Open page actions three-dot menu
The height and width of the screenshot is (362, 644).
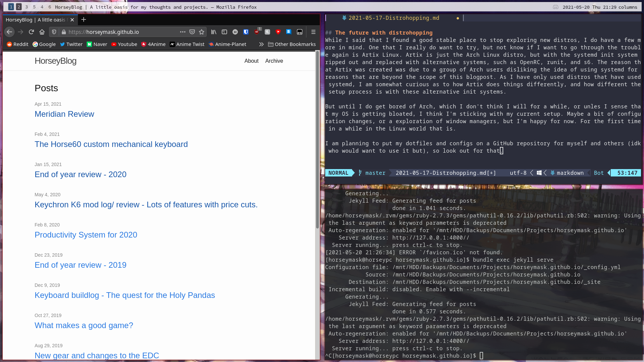(x=182, y=32)
